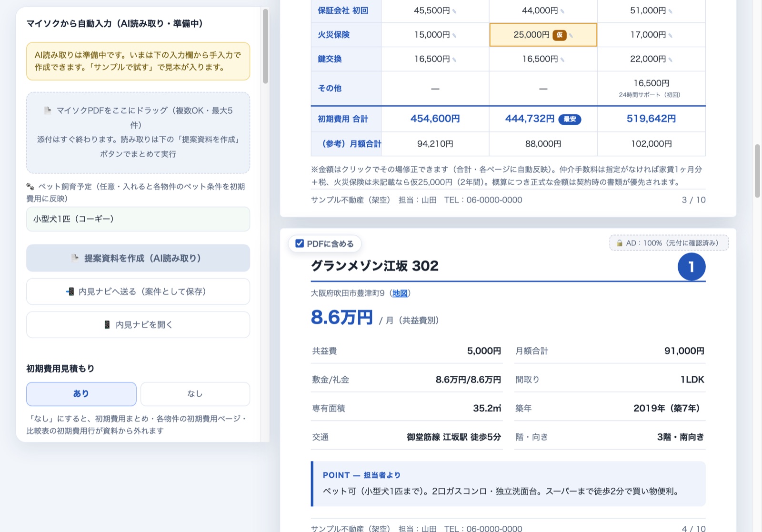Click the title グランメゾン江坂 302
Screen dimensions: 762x532
click(375, 266)
